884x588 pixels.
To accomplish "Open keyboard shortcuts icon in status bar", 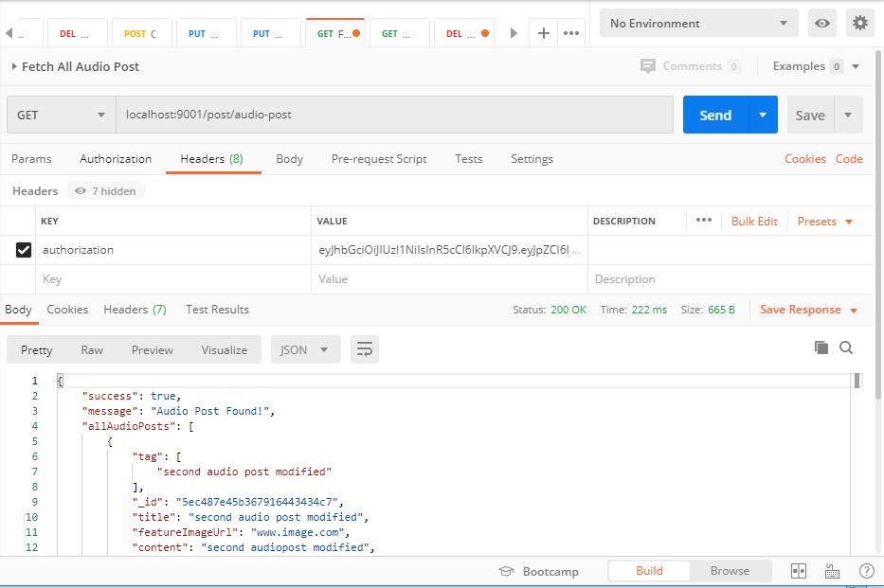I will point(832,571).
